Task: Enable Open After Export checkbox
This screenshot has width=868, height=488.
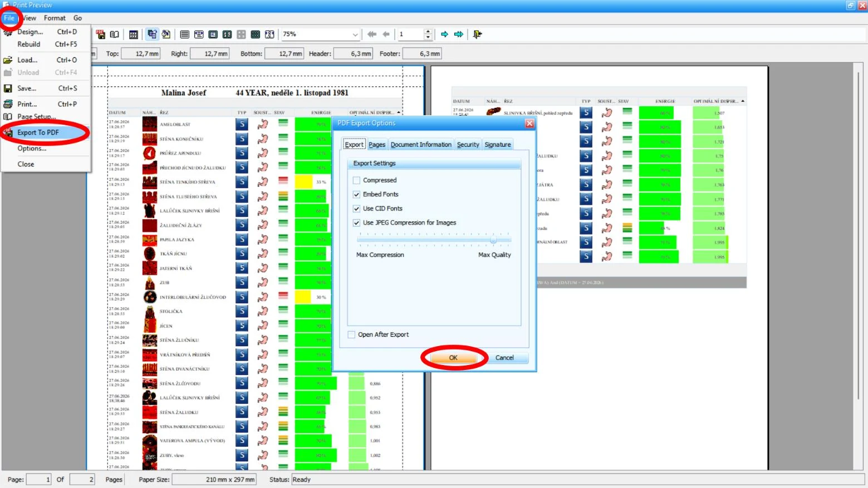Action: click(351, 334)
